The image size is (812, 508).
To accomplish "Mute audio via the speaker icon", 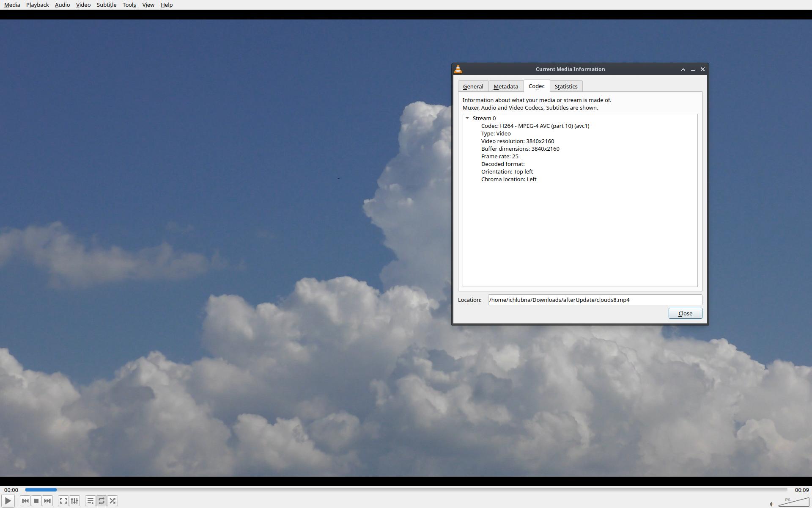I will click(x=771, y=504).
